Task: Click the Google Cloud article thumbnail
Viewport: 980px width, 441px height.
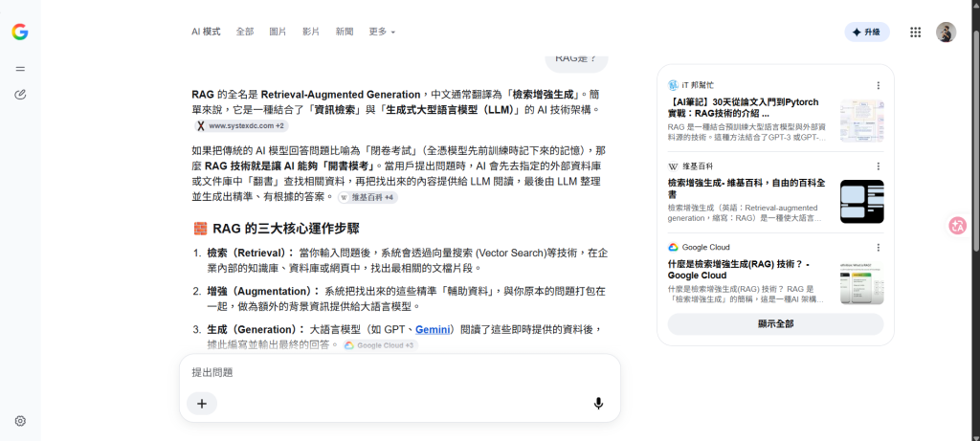Action: (862, 283)
